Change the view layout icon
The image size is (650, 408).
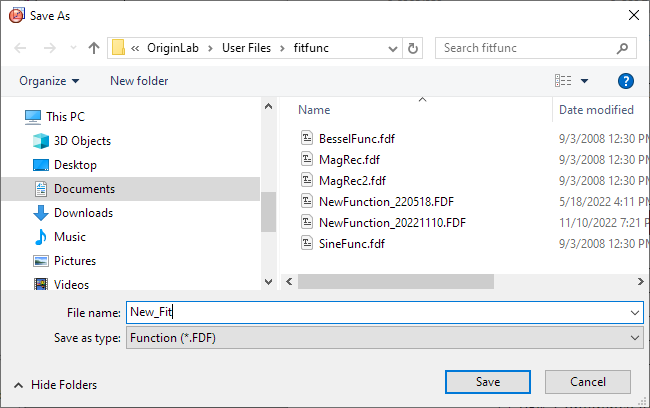tap(563, 81)
